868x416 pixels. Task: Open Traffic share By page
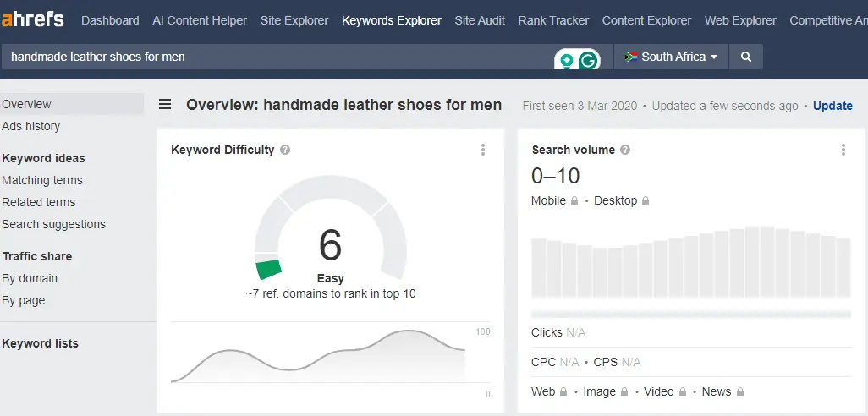click(x=24, y=301)
